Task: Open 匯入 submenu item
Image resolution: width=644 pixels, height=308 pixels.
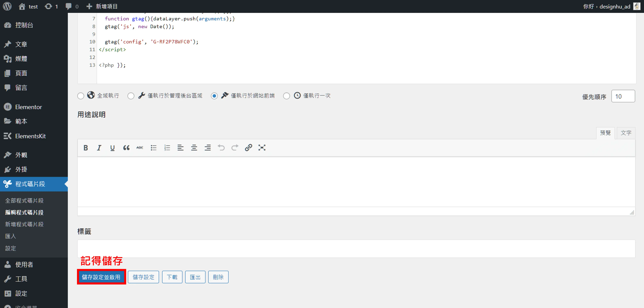Action: pos(11,236)
